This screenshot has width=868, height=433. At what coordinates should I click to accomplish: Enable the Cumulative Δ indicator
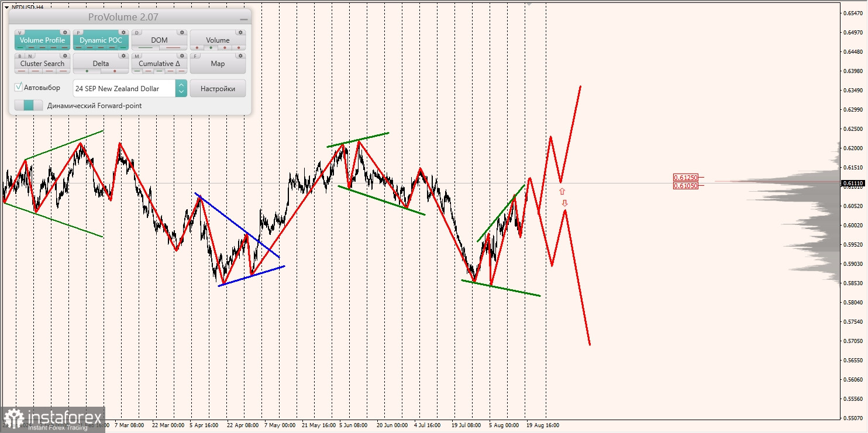(159, 63)
